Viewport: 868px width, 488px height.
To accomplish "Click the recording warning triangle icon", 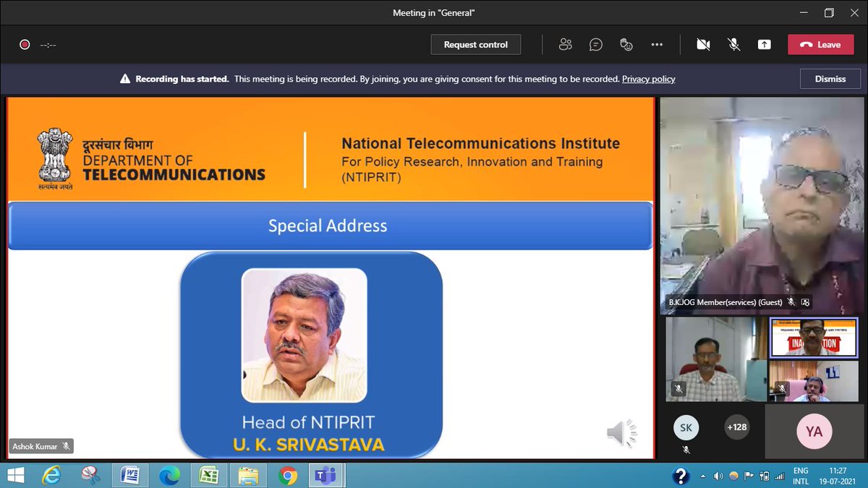I will [125, 79].
